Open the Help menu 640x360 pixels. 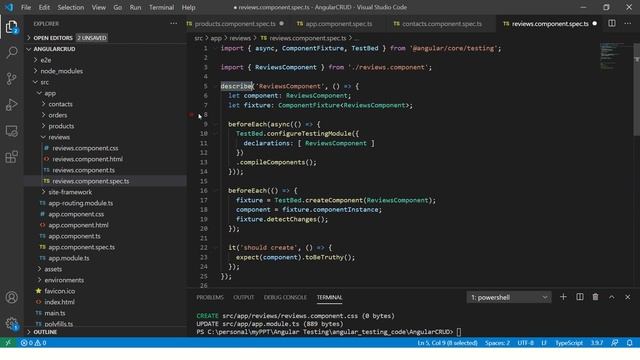(188, 7)
